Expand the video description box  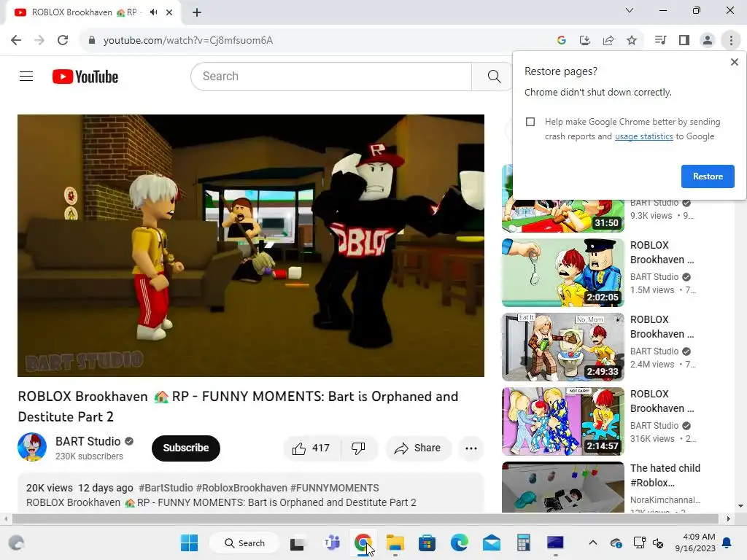[x=251, y=494]
